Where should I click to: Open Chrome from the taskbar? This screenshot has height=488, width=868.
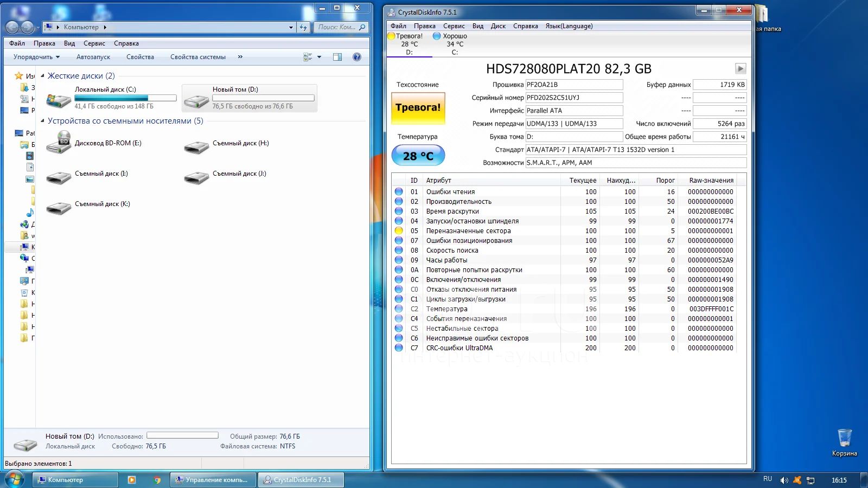tap(157, 480)
